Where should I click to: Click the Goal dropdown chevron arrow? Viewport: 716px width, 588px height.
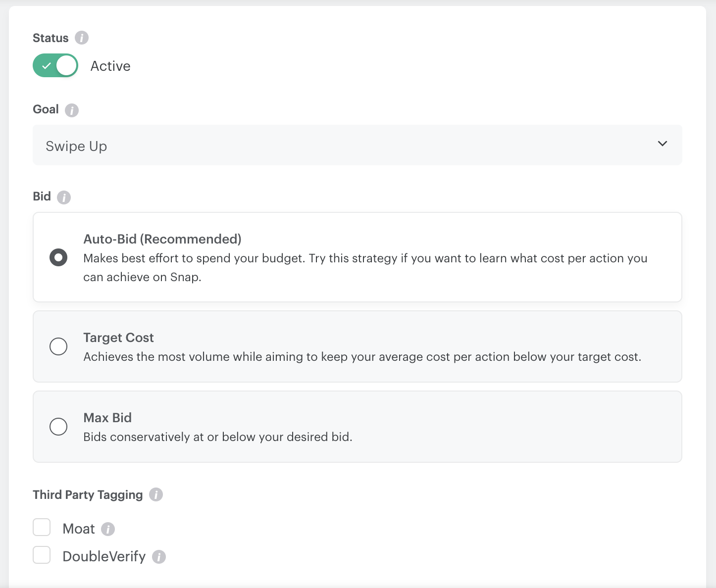(663, 144)
